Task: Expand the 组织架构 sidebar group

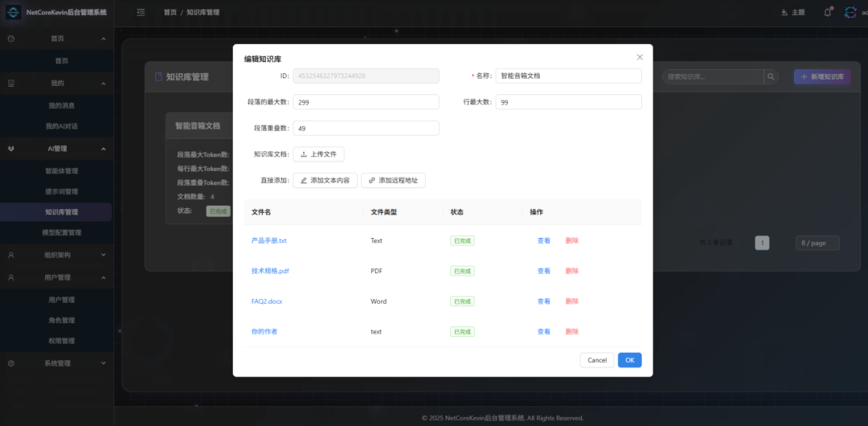Action: pos(104,255)
